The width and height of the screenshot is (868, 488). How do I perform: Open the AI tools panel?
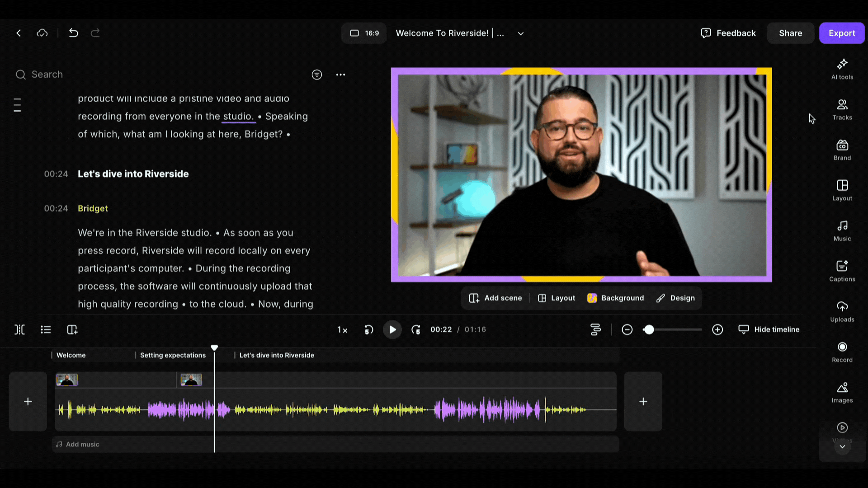click(x=842, y=69)
